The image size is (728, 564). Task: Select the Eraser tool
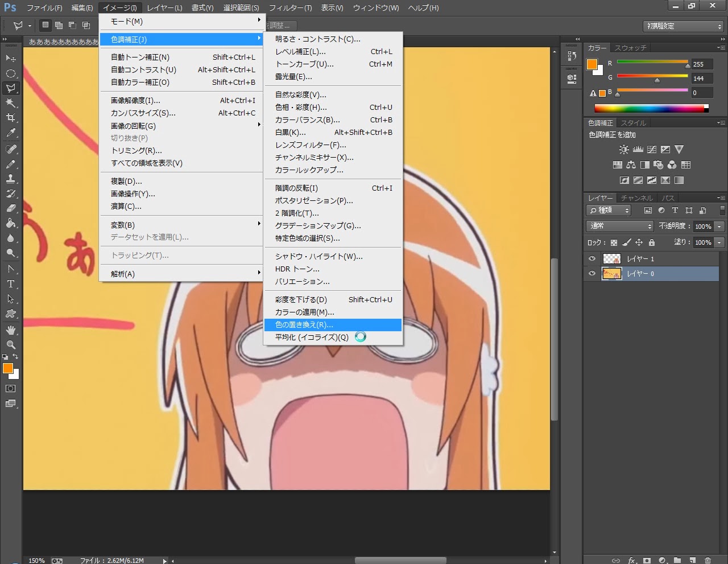[11, 208]
